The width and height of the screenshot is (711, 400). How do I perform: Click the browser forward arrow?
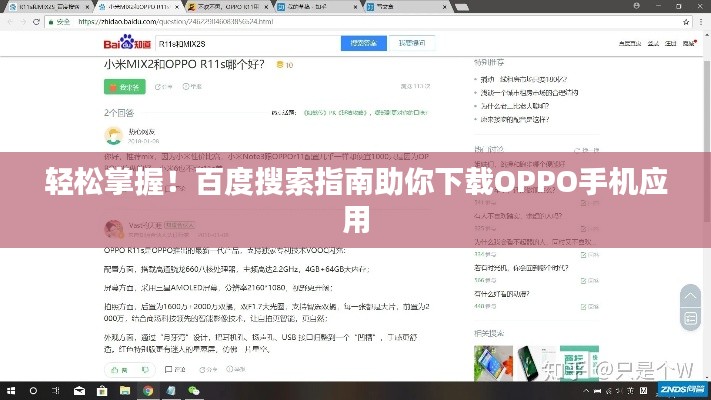(23, 22)
